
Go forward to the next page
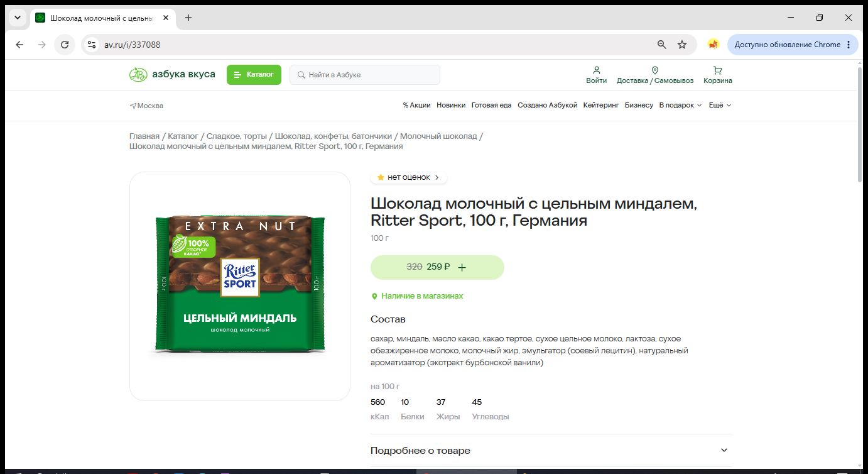coord(42,45)
